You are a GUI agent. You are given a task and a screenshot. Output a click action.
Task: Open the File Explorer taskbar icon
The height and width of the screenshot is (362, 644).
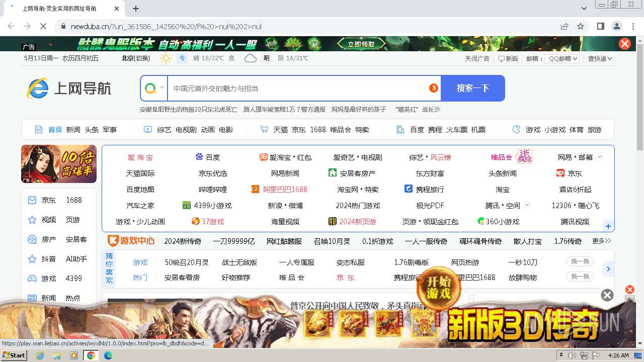click(x=57, y=355)
